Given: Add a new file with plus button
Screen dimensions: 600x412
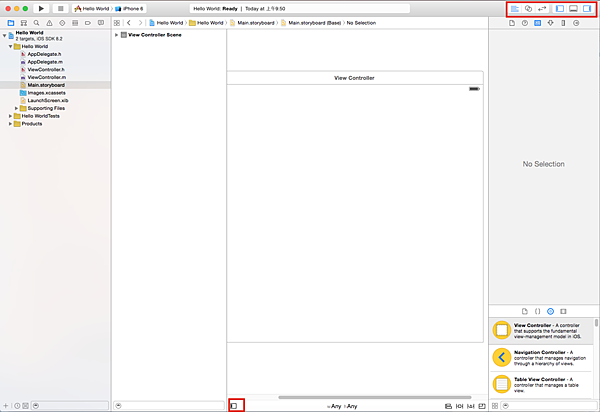Looking at the screenshot, I should 5,405.
